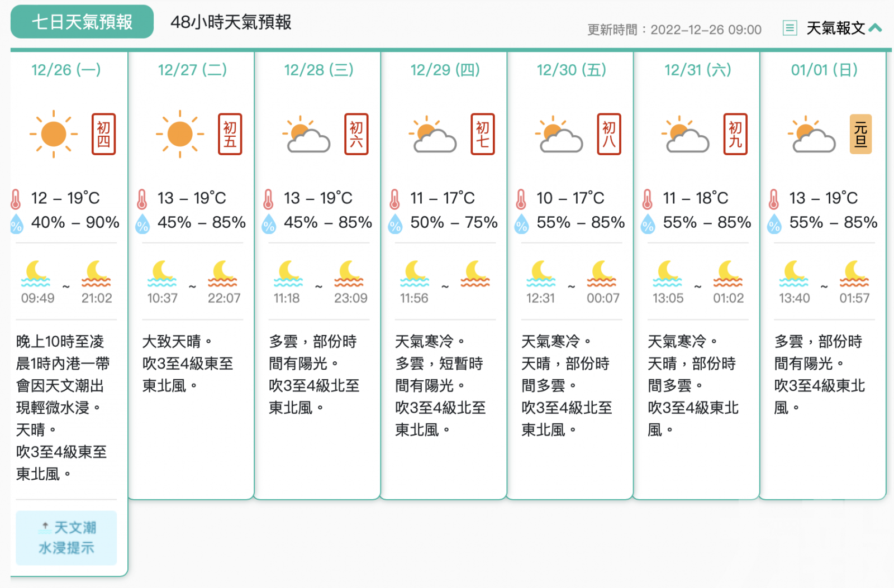Click the 10 – 17°C temperature value

click(x=570, y=198)
